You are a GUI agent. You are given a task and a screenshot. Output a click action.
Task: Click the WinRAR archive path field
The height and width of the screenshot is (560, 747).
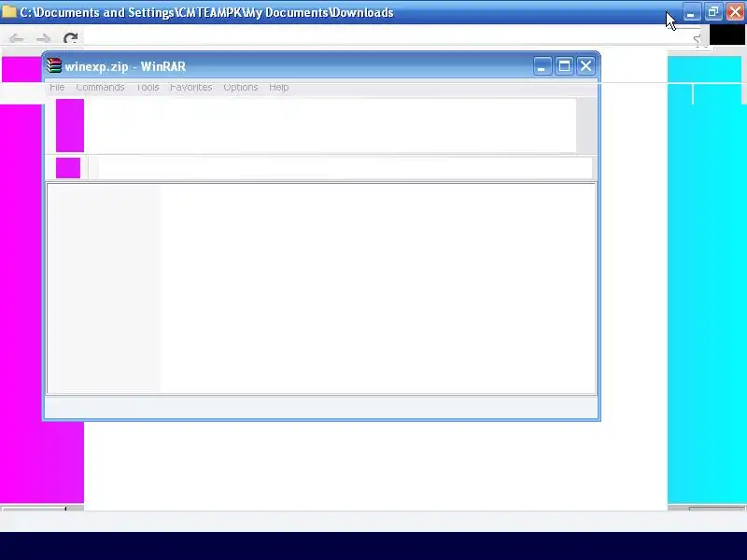345,168
